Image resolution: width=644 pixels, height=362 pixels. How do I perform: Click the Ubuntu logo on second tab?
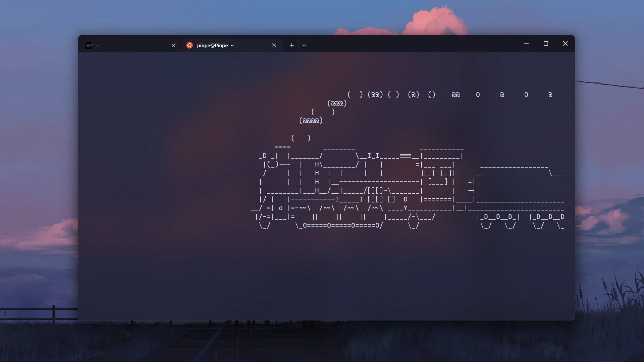190,45
